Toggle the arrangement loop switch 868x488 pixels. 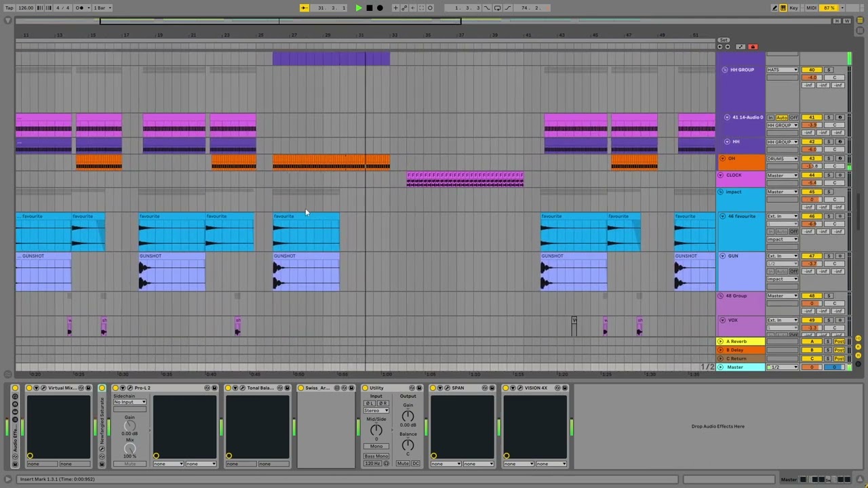497,7
